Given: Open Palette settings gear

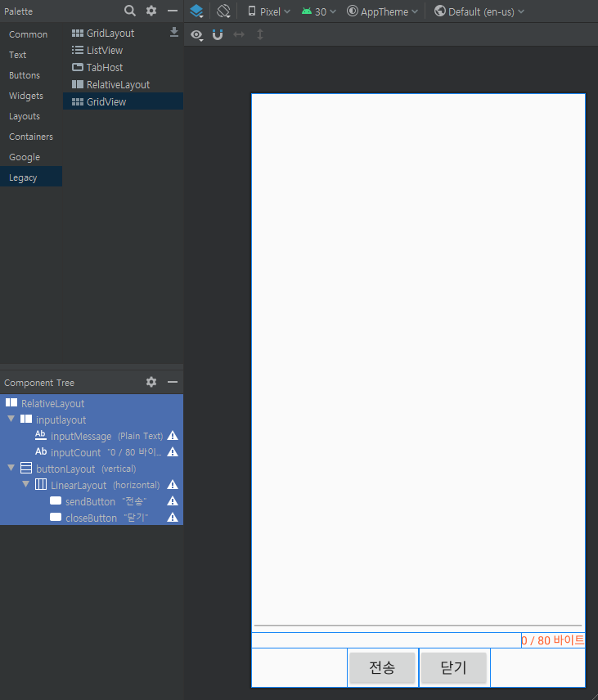Looking at the screenshot, I should [x=151, y=11].
